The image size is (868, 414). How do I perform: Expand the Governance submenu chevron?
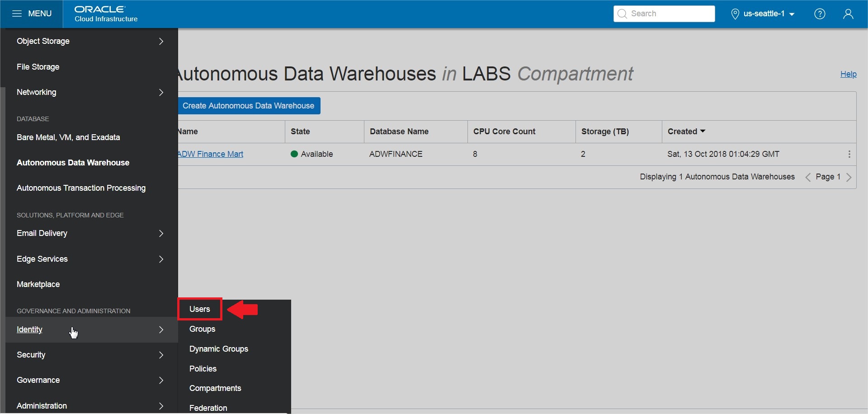161,380
